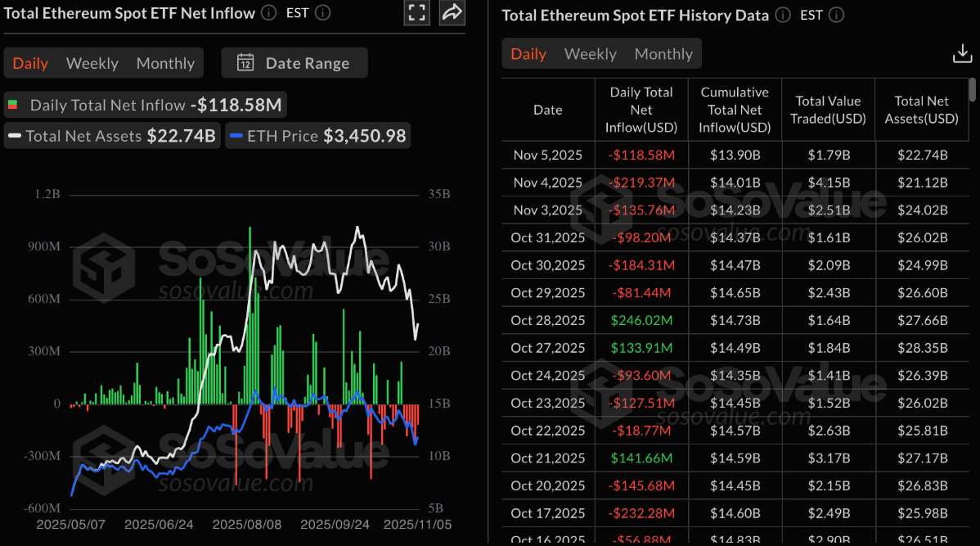This screenshot has width=980, height=546.
Task: Click info icon beside History Data title
Action: pos(783,15)
